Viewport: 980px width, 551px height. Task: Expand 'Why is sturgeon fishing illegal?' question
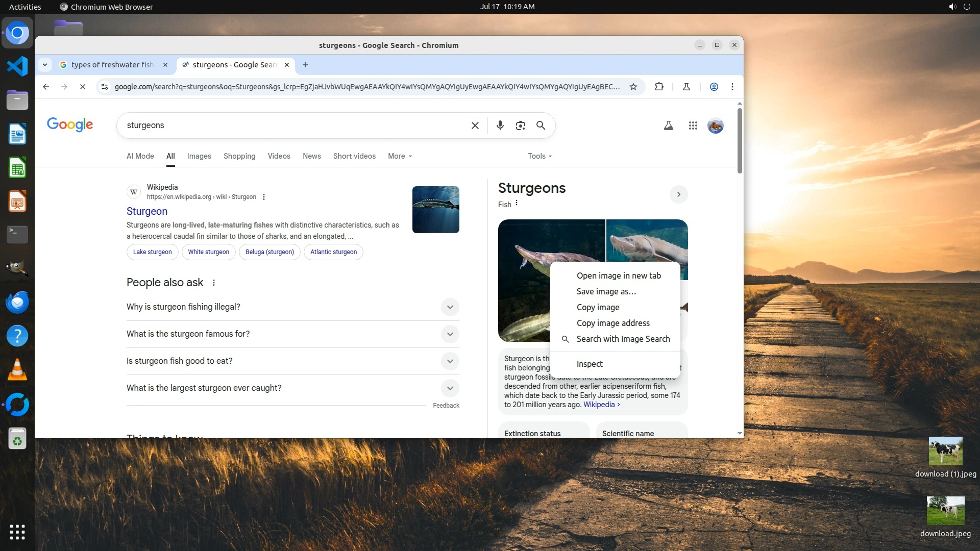point(450,307)
